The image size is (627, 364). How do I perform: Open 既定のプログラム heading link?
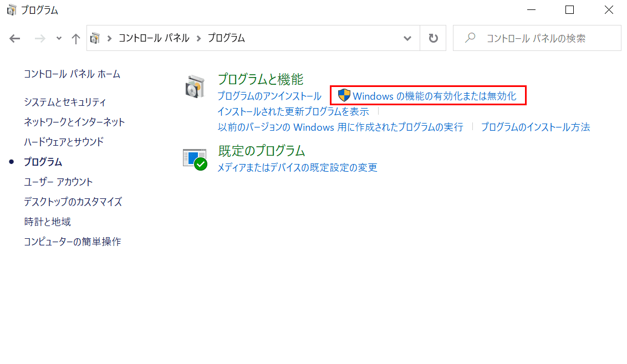click(x=262, y=151)
